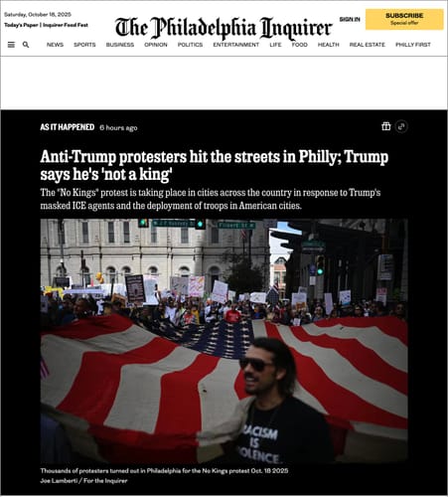448x497 pixels.
Task: Open the Sports section
Action: tap(84, 45)
